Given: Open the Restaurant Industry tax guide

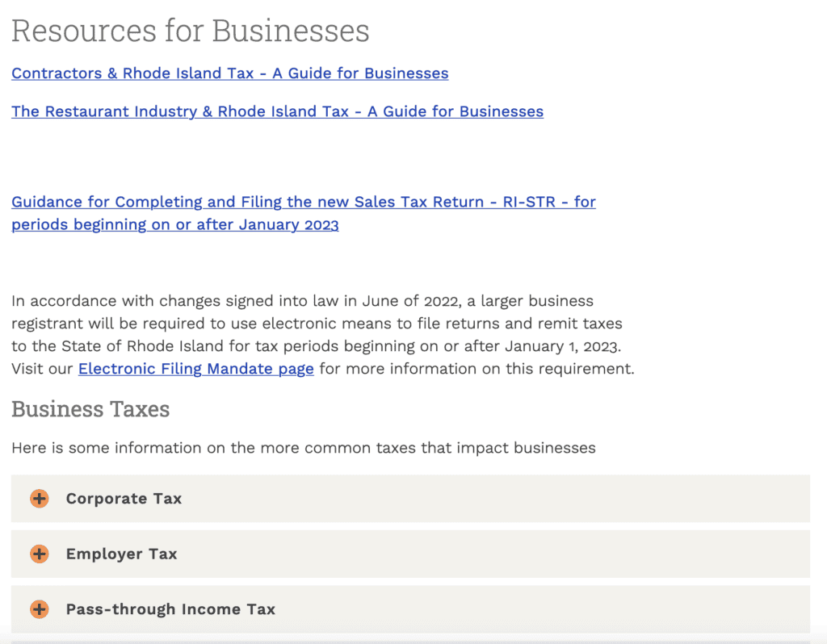Looking at the screenshot, I should (277, 111).
